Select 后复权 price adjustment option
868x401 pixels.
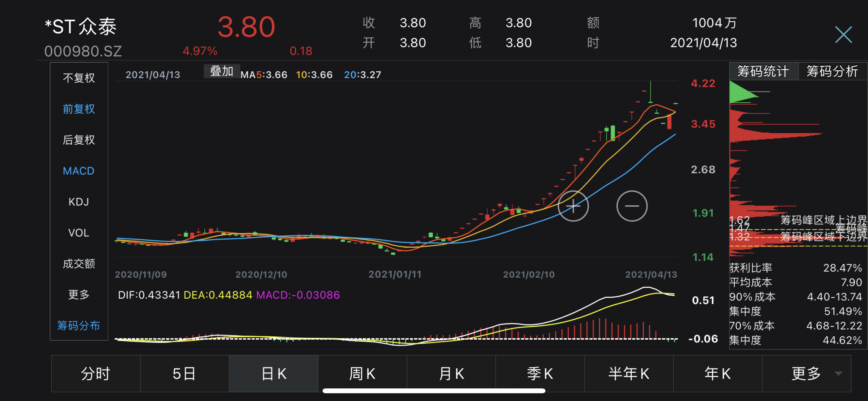coord(79,140)
